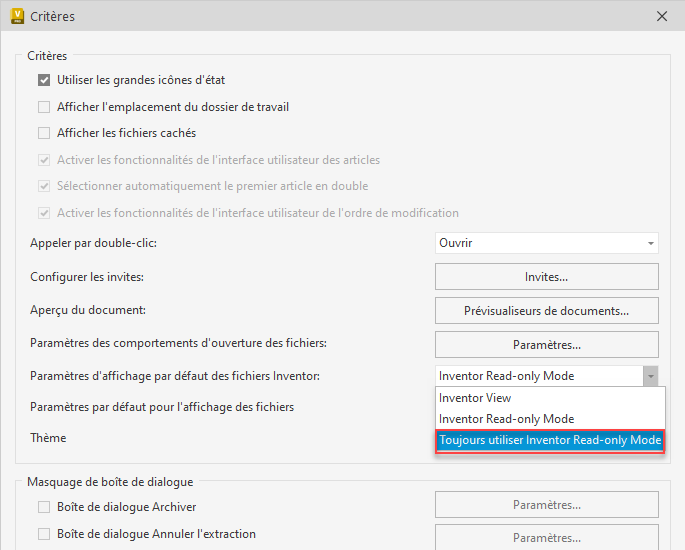Enable Afficher l'emplacement du dossier de travail

point(44,107)
